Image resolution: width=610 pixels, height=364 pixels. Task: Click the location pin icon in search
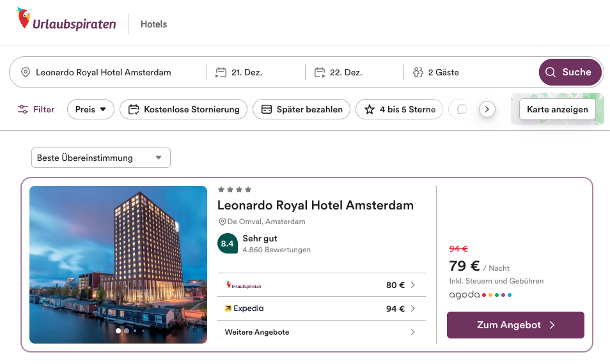(x=26, y=72)
